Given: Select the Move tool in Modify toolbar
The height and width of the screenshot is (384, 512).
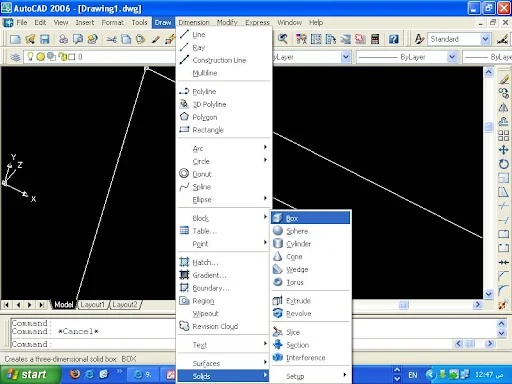Looking at the screenshot, I should click(x=503, y=150).
